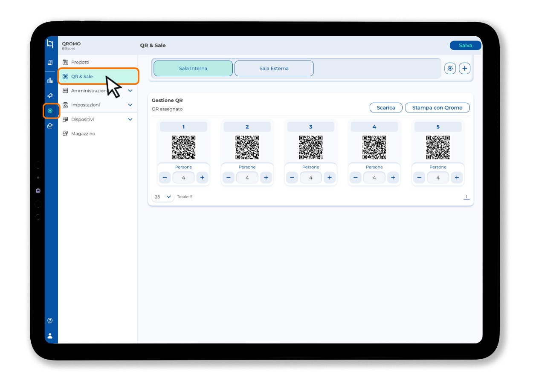
Task: Switch to the Sala Interna tab
Action: pos(193,68)
